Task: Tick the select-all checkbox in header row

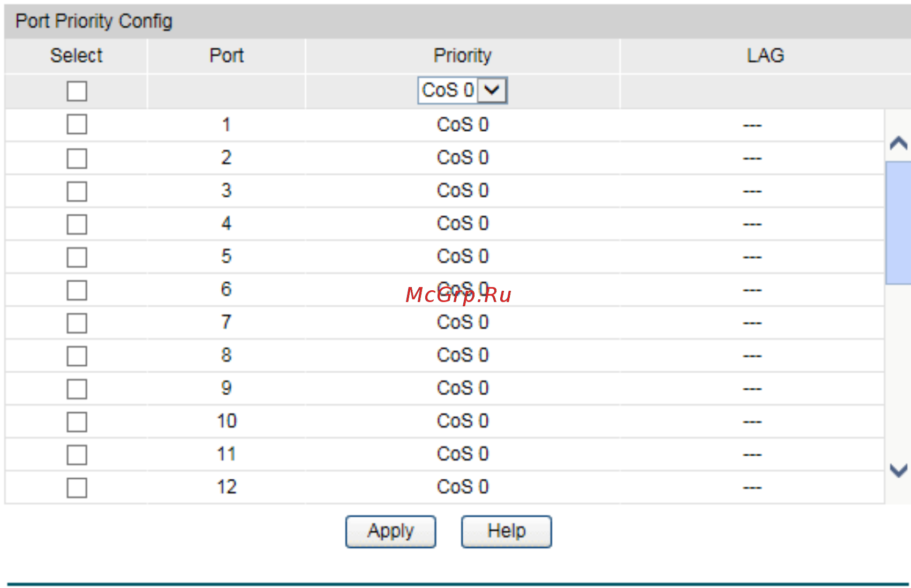Action: click(x=77, y=91)
